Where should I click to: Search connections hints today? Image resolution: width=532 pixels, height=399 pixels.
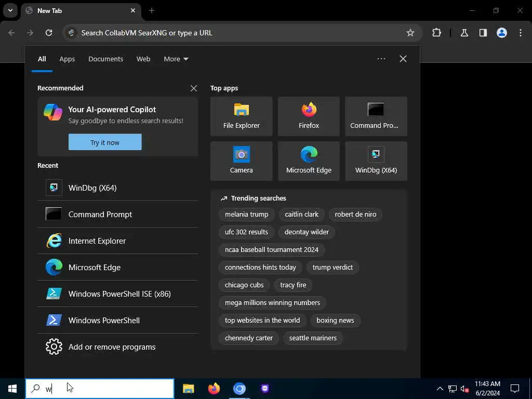click(x=260, y=268)
